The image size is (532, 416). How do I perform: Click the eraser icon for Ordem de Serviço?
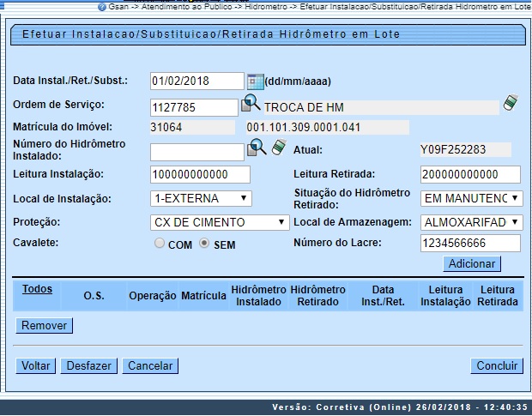pos(511,104)
